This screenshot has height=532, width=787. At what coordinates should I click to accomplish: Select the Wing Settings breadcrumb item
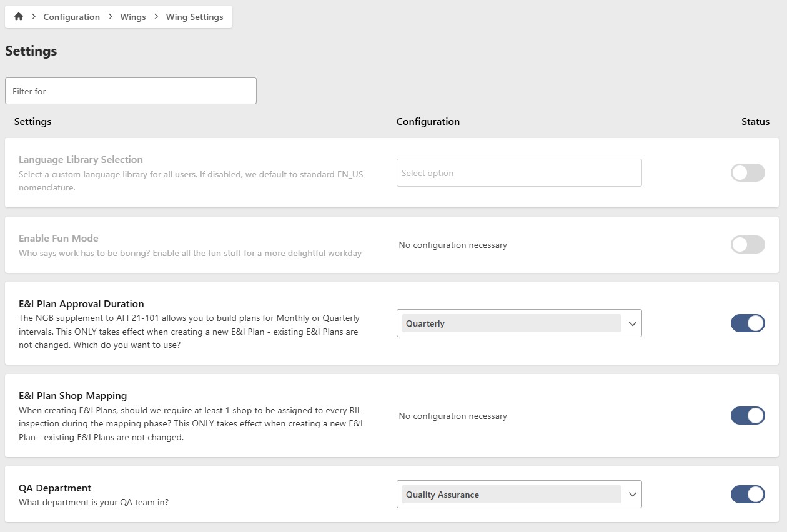(x=194, y=17)
